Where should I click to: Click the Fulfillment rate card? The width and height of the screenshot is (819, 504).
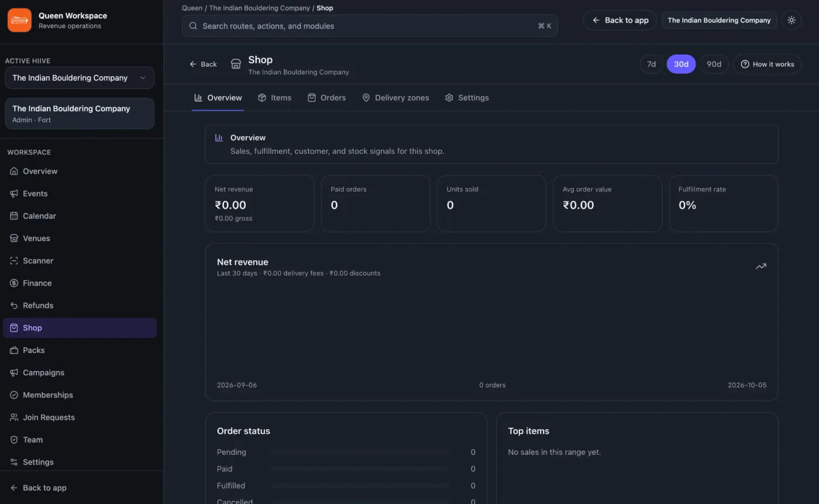coord(724,203)
